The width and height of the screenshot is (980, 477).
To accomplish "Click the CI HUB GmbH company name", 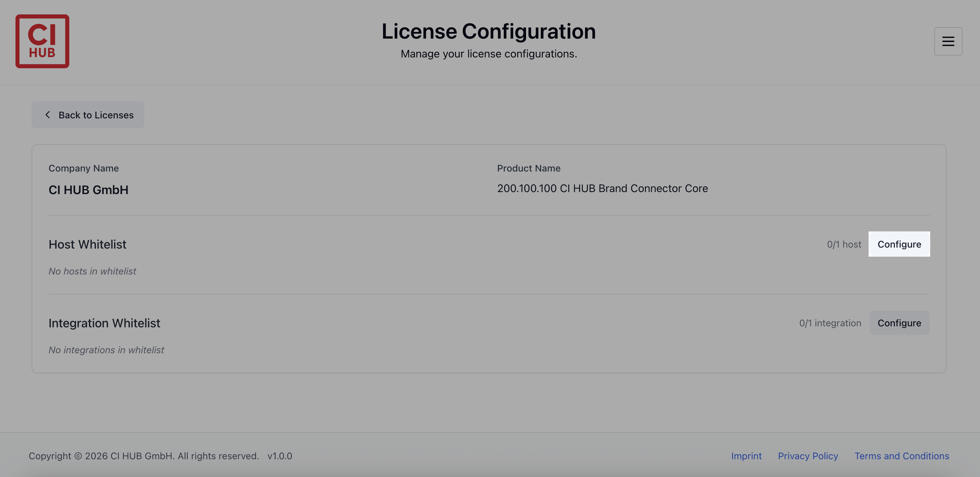I will [88, 189].
